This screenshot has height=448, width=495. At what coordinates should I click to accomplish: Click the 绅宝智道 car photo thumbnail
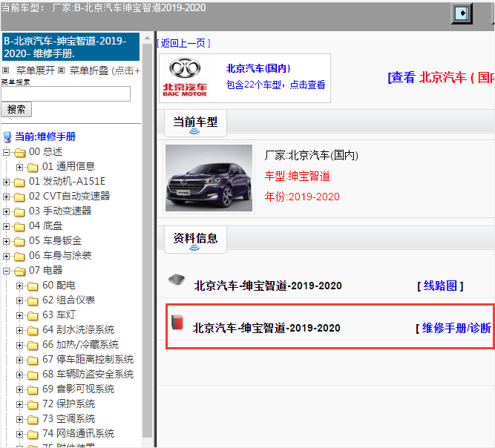(209, 178)
